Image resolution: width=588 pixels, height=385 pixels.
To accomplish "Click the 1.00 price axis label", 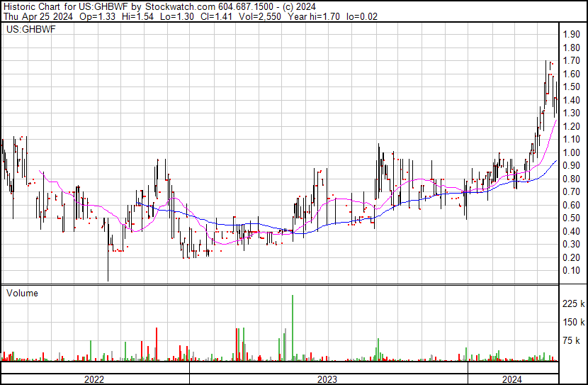I will coord(572,153).
